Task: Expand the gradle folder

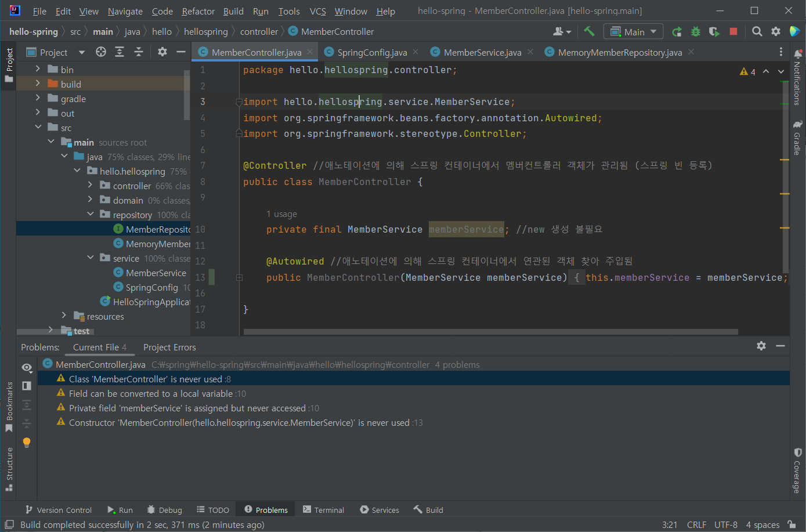Action: click(38, 98)
